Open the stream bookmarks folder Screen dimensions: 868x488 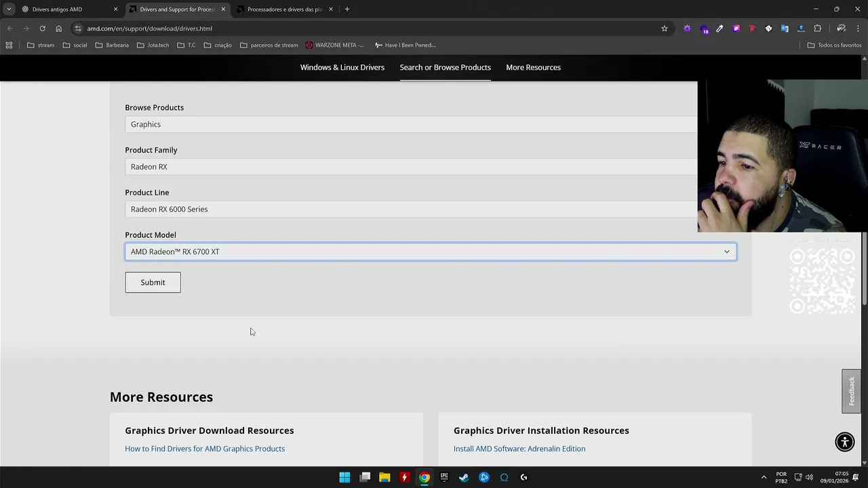41,45
